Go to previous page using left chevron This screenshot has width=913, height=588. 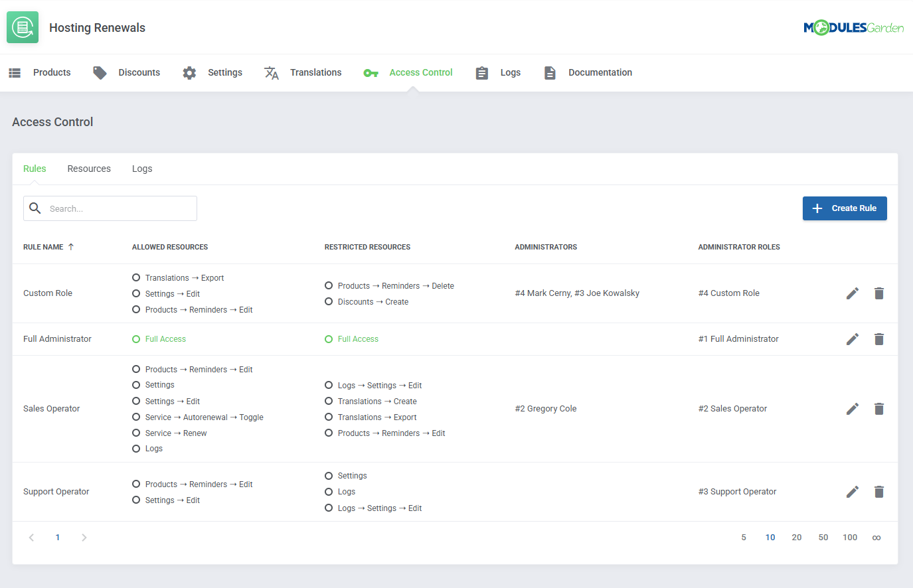point(31,538)
